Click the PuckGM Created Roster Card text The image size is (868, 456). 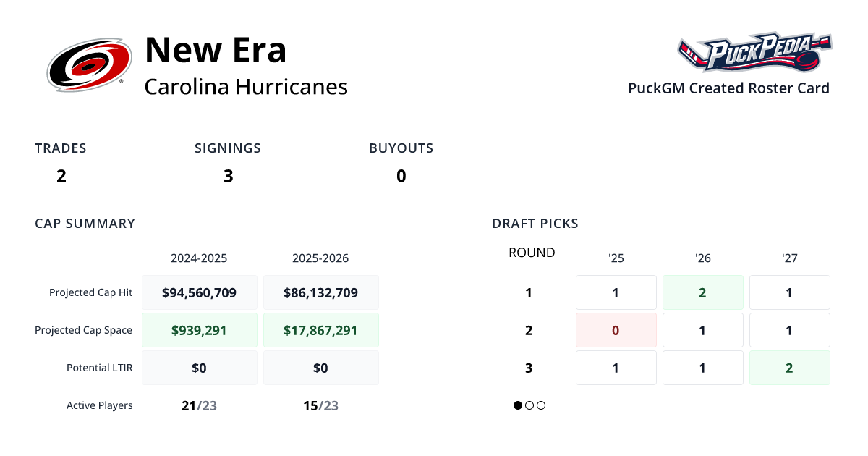(x=728, y=88)
